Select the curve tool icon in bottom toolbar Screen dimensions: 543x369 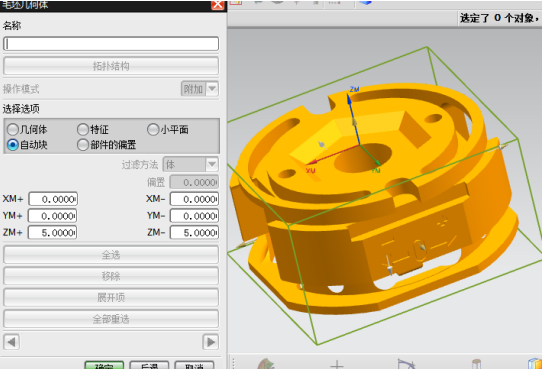click(x=406, y=364)
